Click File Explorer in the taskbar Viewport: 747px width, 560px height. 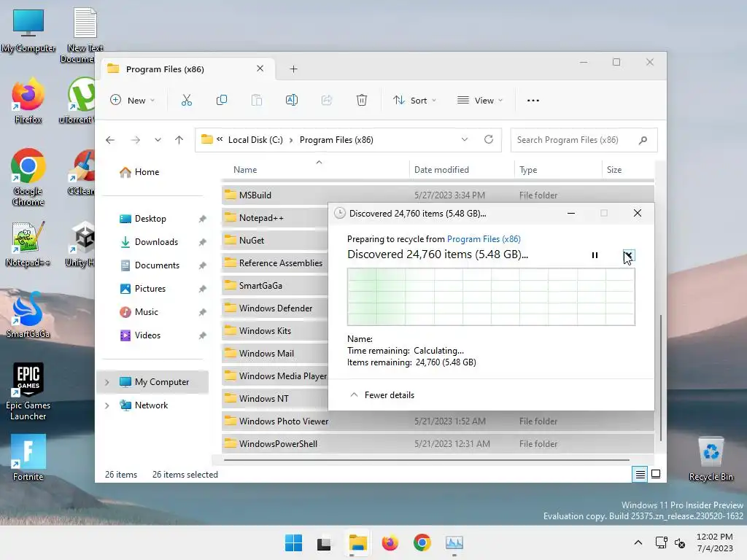[x=357, y=542]
